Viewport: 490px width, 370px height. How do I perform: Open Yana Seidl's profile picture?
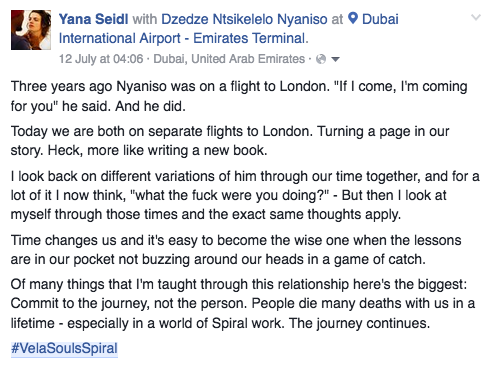[x=31, y=30]
